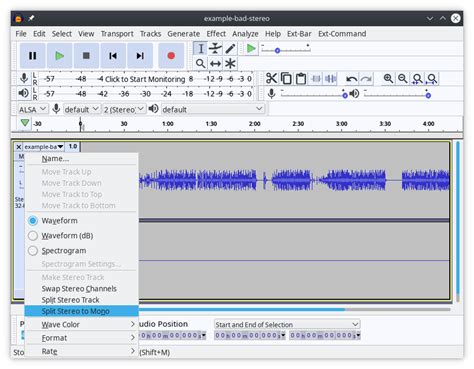The image size is (474, 369).
Task: Open the example-ba track name dropdown
Action: click(44, 147)
